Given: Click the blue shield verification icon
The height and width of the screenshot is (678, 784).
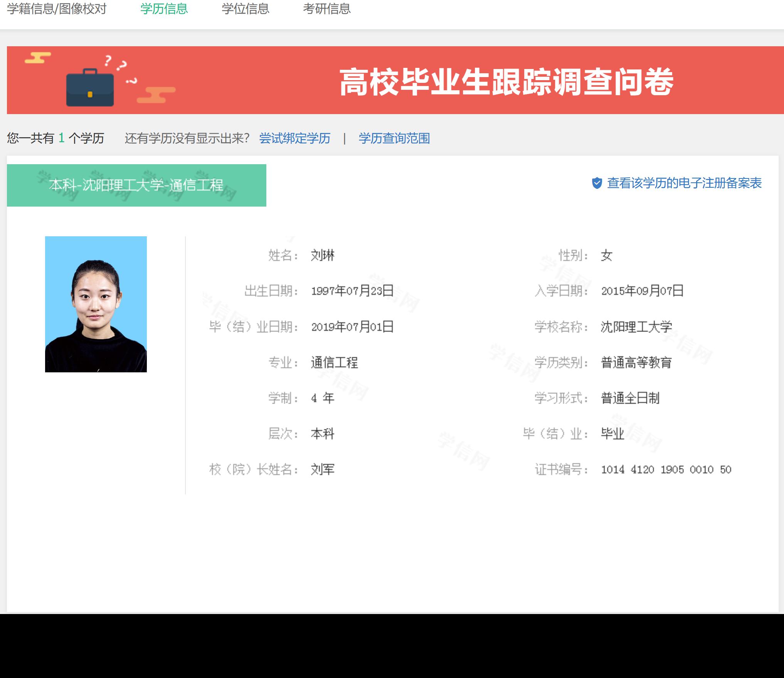Looking at the screenshot, I should [x=597, y=183].
